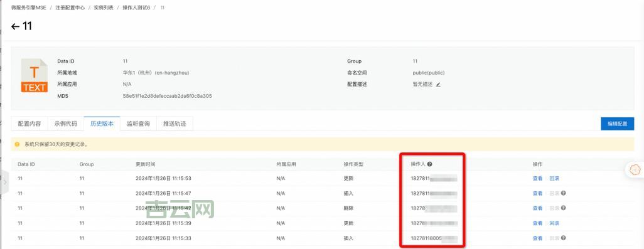Select the 历史版本 tab
Viewport: 644px width, 249px height.
pos(102,124)
